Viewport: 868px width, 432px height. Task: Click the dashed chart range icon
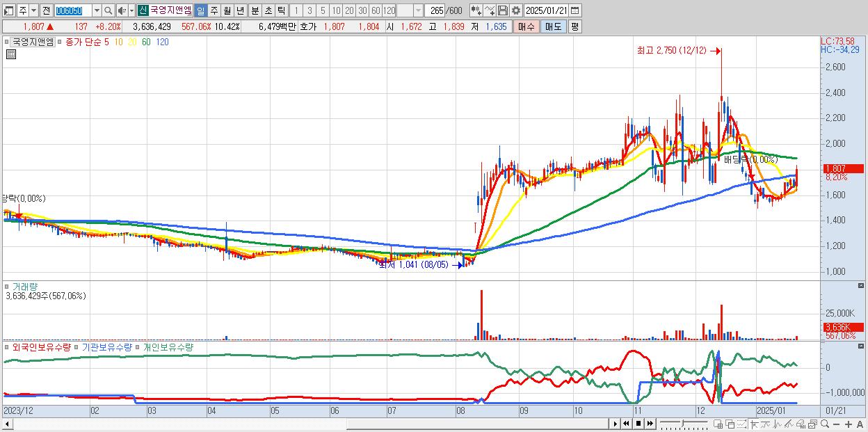[741, 424]
